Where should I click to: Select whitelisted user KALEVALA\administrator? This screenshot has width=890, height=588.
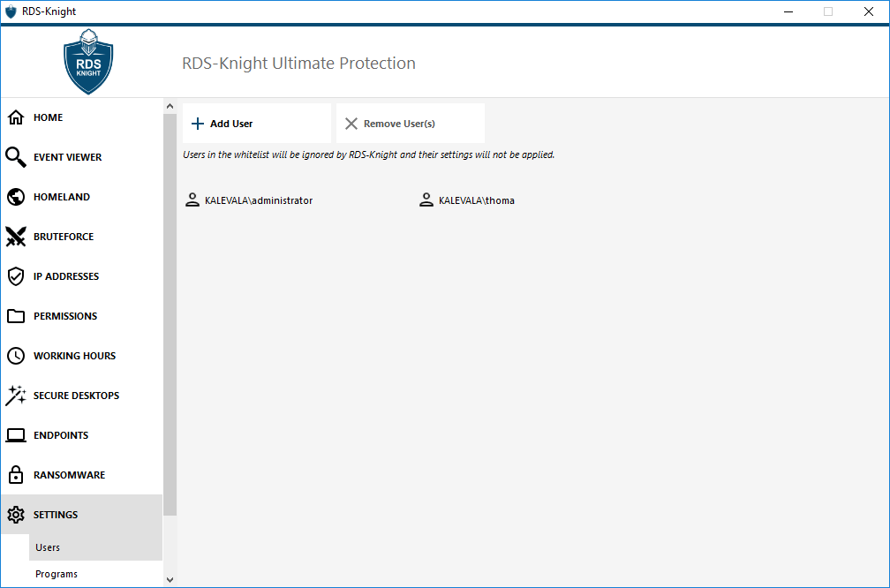249,200
